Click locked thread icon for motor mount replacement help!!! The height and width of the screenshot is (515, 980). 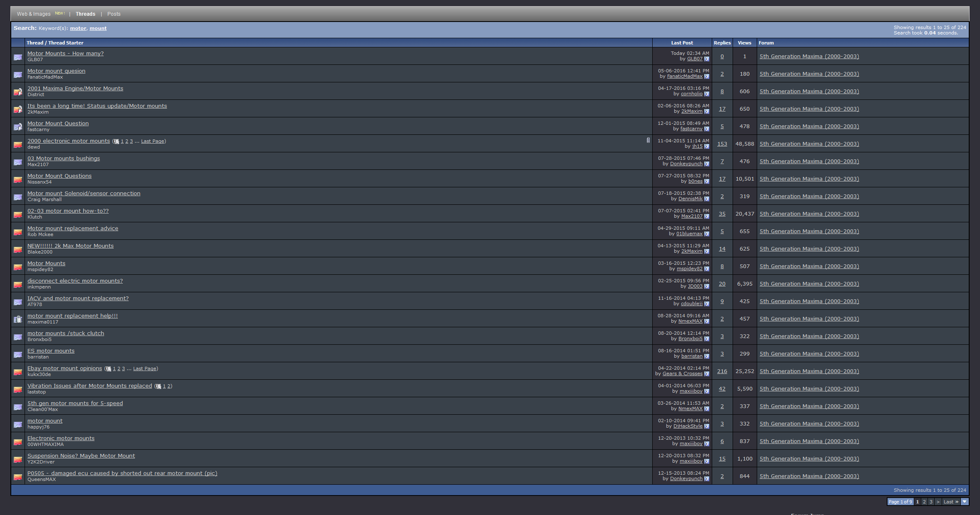pos(18,319)
